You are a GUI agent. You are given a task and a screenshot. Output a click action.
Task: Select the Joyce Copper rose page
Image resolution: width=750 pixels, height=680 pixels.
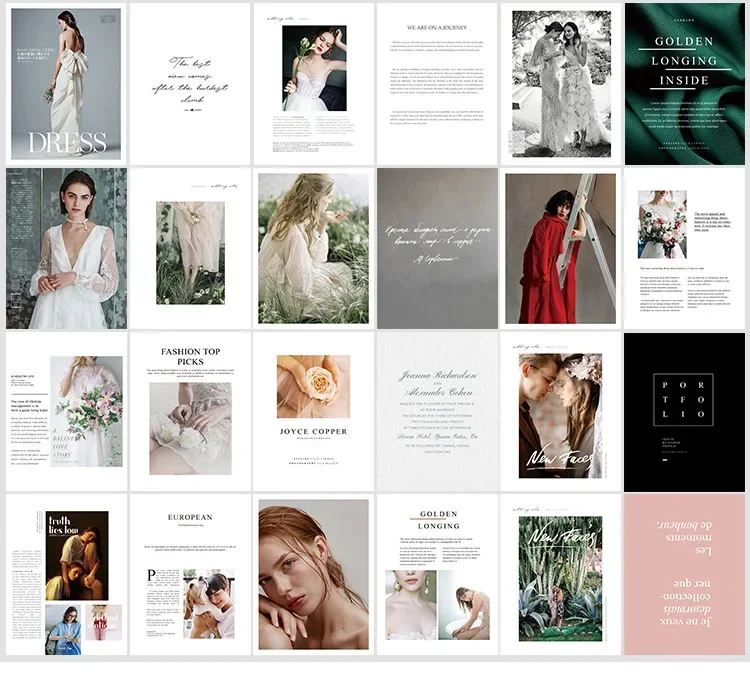tap(313, 412)
